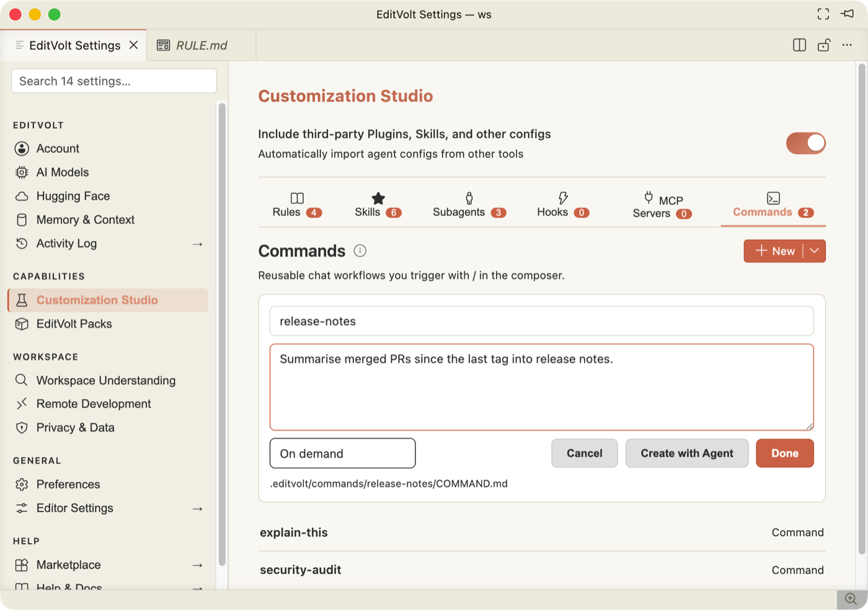Open Hugging Face settings

(108, 197)
